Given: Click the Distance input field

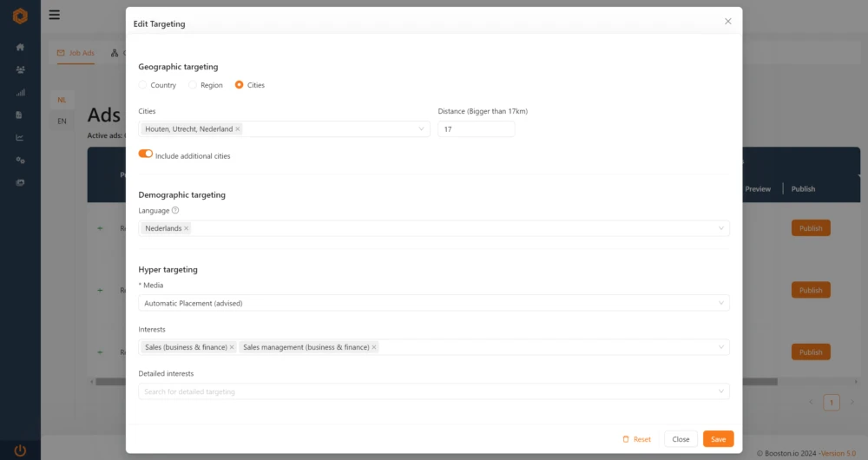Looking at the screenshot, I should (x=476, y=129).
